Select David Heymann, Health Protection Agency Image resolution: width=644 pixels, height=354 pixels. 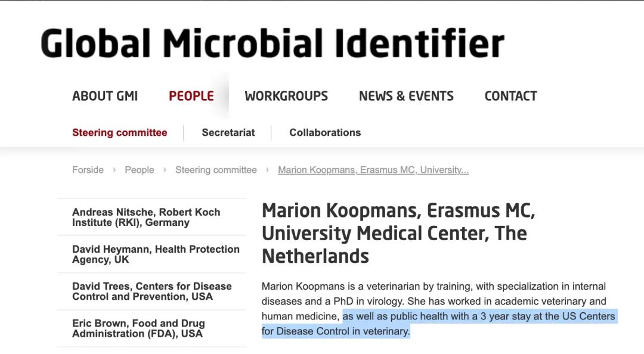point(156,254)
